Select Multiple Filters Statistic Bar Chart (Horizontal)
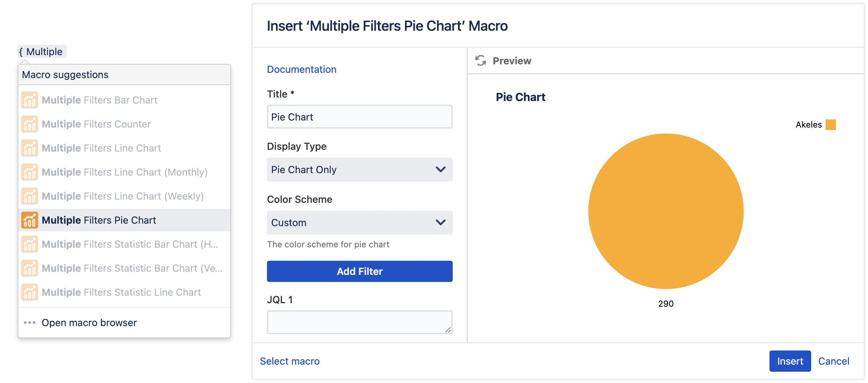The width and height of the screenshot is (868, 383). click(29, 244)
